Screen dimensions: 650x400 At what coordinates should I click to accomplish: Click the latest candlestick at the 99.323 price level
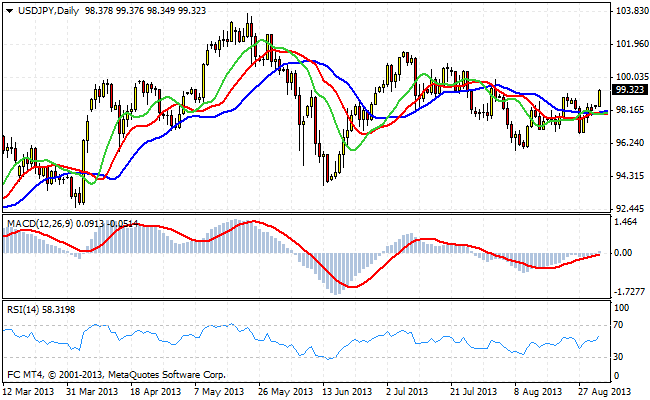[x=599, y=98]
